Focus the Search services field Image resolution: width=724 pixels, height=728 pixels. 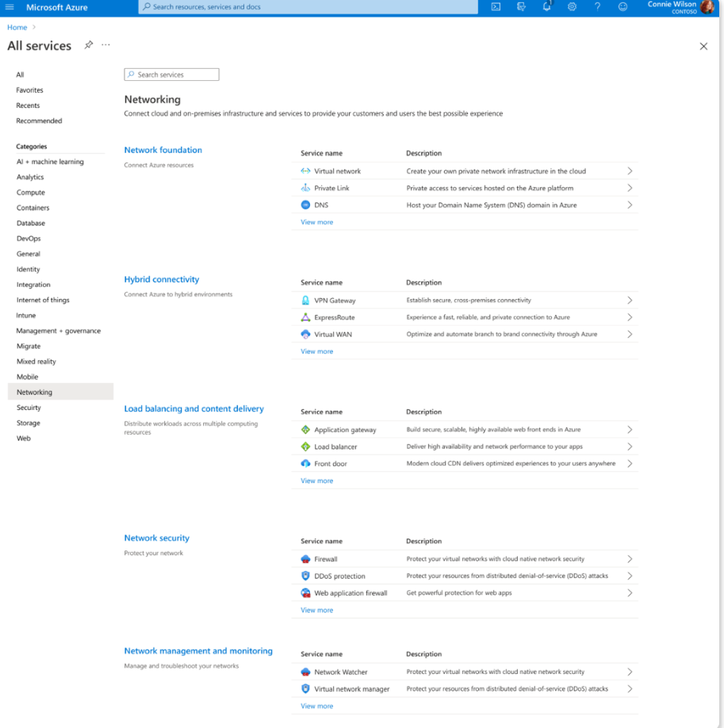pyautogui.click(x=171, y=75)
